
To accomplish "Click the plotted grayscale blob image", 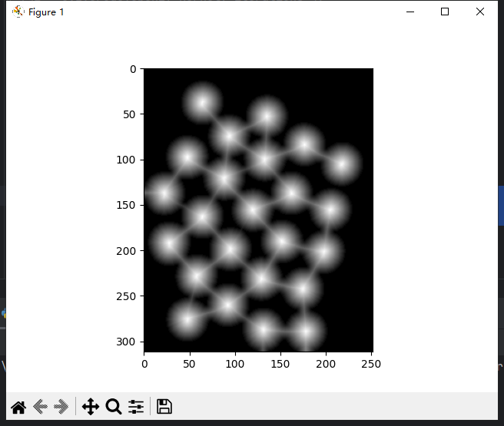I will pyautogui.click(x=258, y=210).
